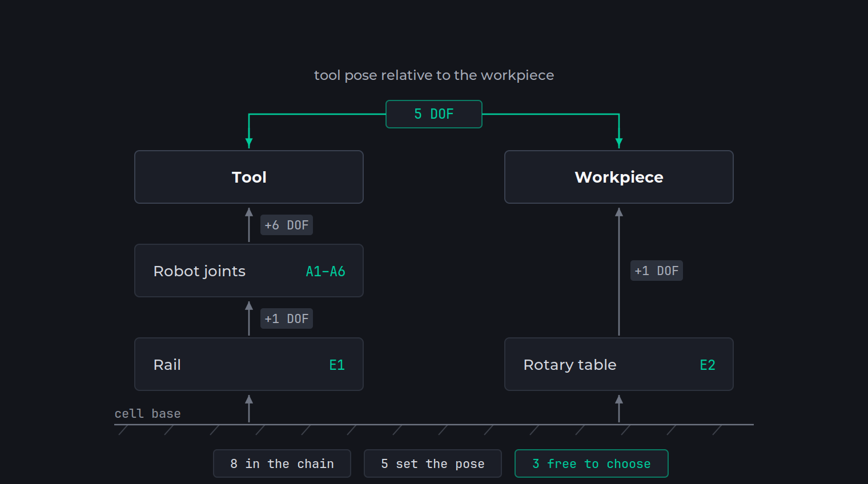The image size is (868, 484).
Task: Click the arrow from cell base to Rail
Action: click(x=249, y=409)
